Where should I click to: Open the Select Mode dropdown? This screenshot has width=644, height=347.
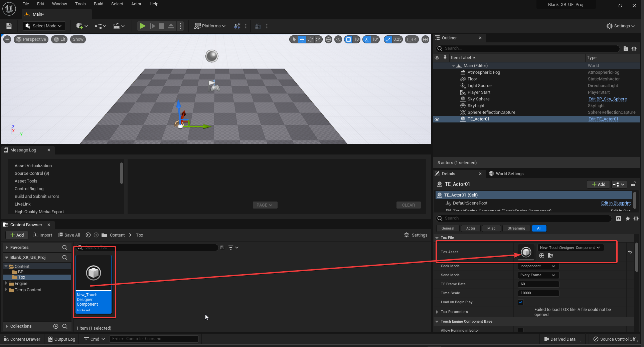click(x=44, y=26)
